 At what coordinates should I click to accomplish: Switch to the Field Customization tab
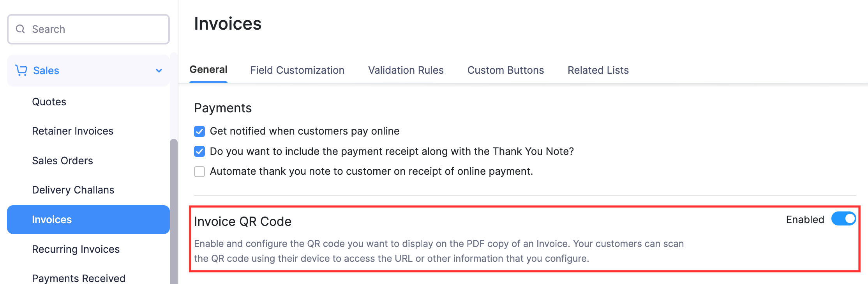[x=297, y=70]
